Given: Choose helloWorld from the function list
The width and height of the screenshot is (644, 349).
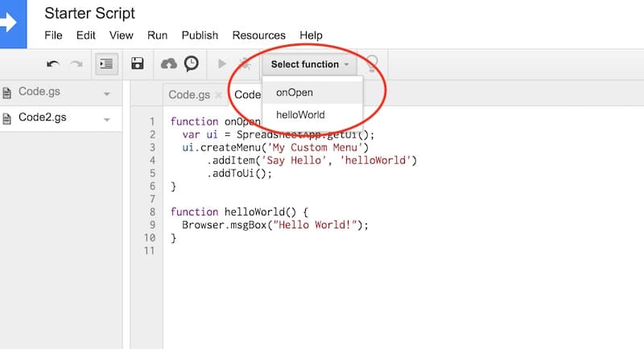Looking at the screenshot, I should click(300, 115).
